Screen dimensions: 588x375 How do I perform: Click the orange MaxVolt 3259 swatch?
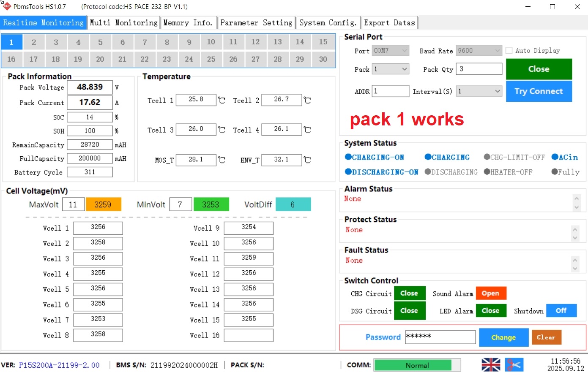pyautogui.click(x=103, y=204)
